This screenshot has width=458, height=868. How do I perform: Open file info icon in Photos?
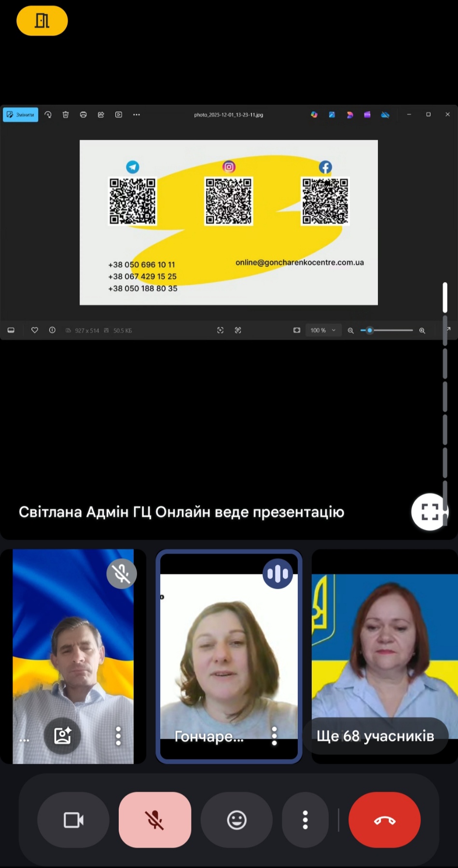(x=52, y=330)
